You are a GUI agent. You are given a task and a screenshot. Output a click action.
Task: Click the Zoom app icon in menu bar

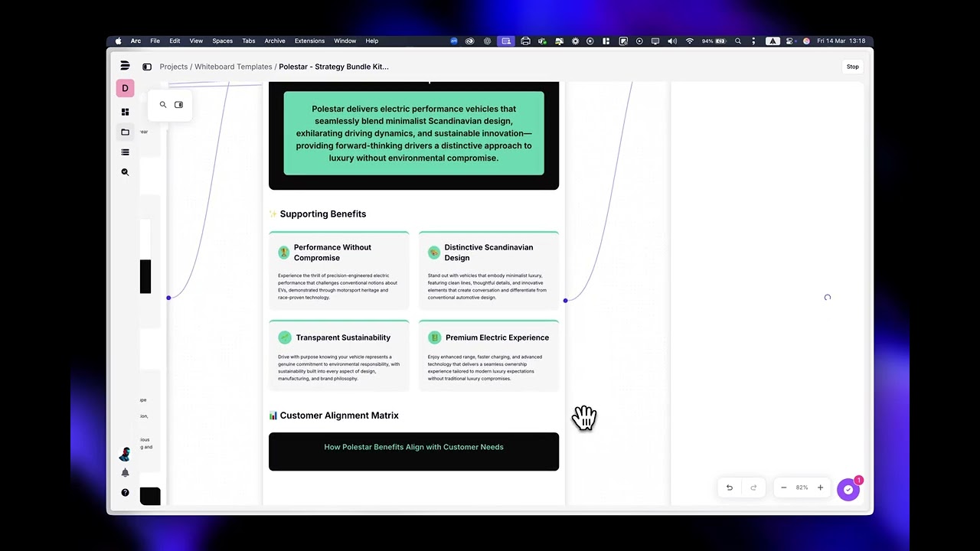tap(454, 41)
